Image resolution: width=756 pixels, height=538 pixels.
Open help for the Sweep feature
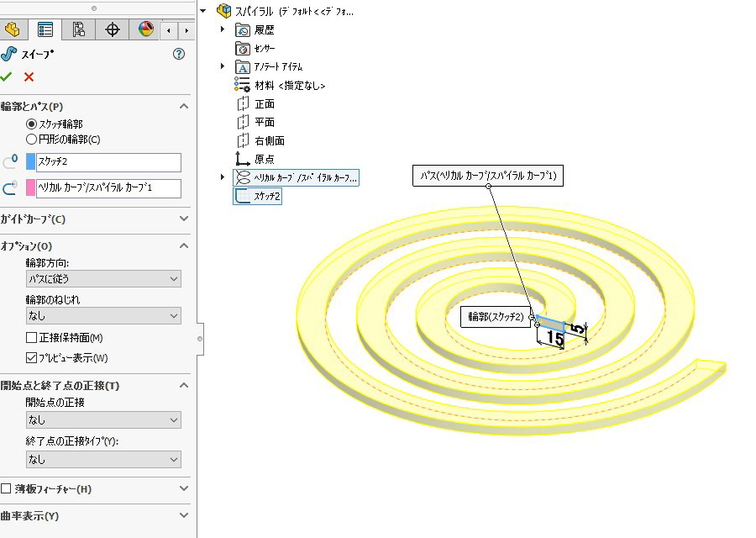(x=178, y=54)
